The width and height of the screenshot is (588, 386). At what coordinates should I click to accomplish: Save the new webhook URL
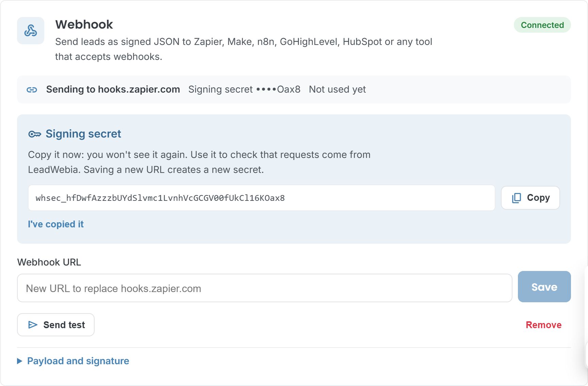(x=544, y=287)
